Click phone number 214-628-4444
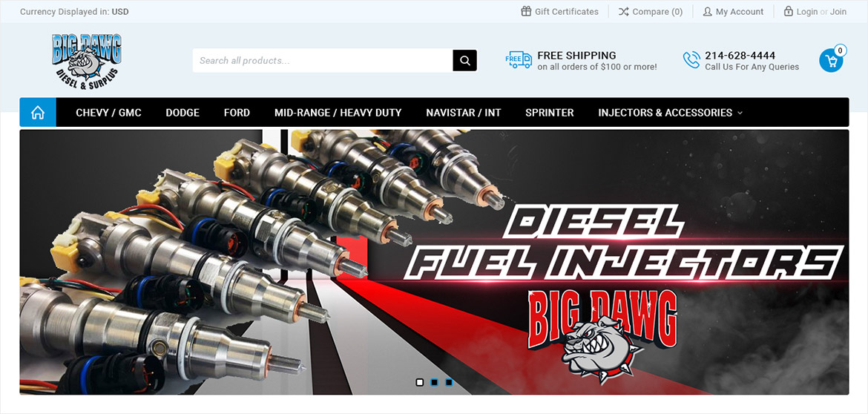 tap(740, 56)
